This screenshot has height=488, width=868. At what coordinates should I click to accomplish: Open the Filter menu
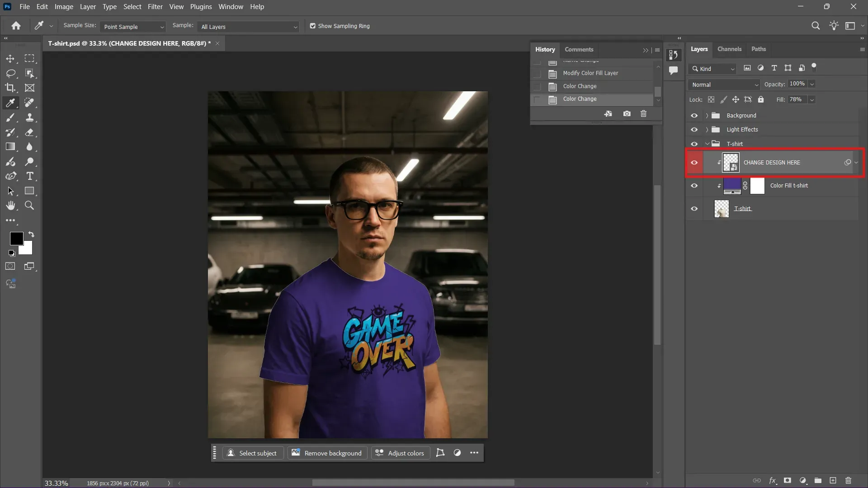(x=155, y=7)
